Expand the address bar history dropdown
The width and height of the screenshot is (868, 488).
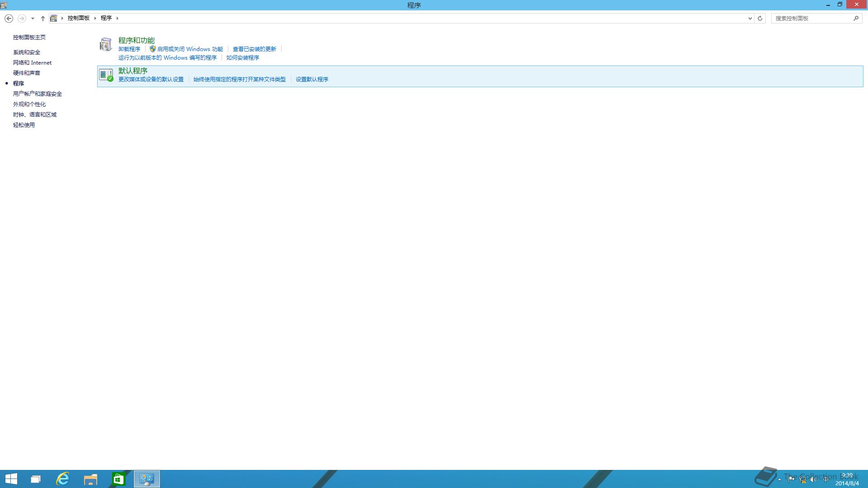750,19
